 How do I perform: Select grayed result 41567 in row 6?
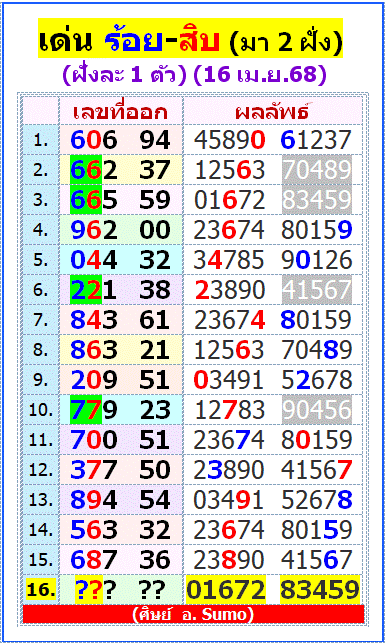(x=317, y=290)
